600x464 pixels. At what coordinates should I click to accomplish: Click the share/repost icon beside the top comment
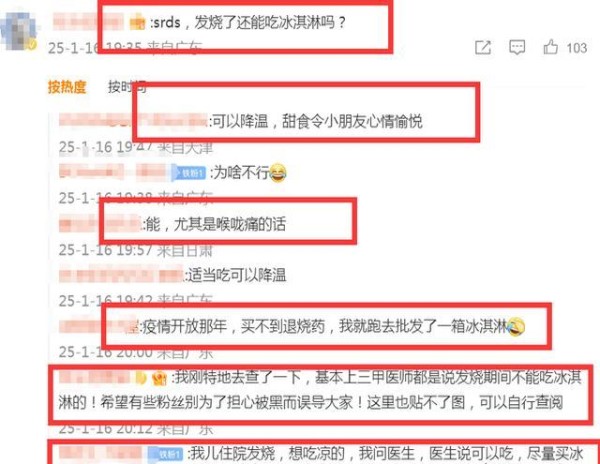point(483,47)
